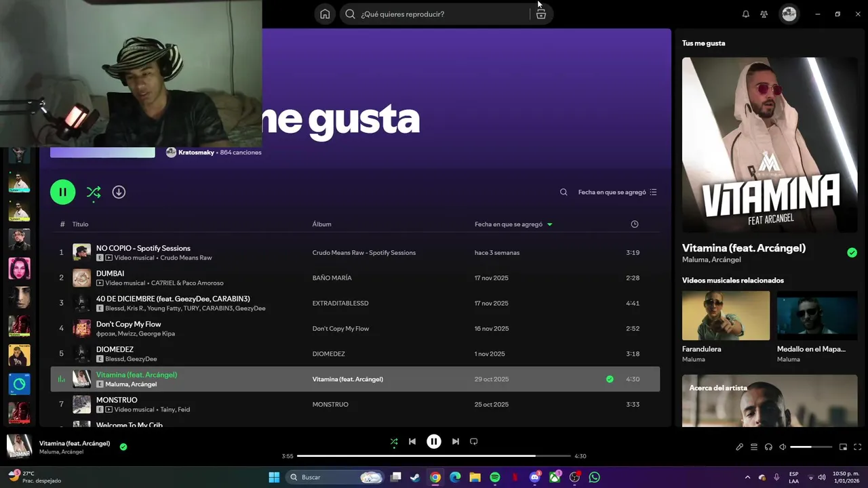
Task: Open the EXTRADITABLESSD album link
Action: tap(340, 303)
